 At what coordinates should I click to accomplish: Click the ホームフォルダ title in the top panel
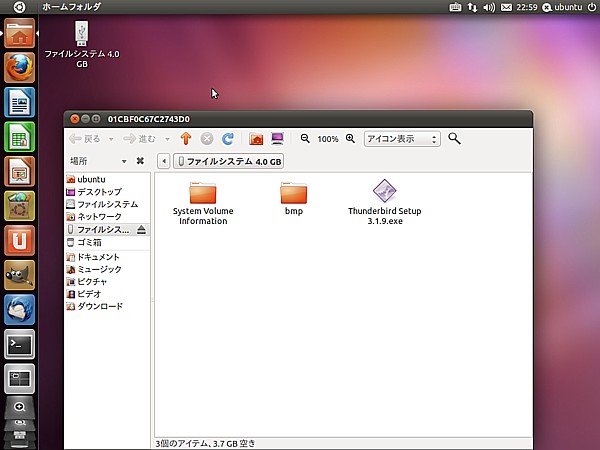[x=72, y=7]
